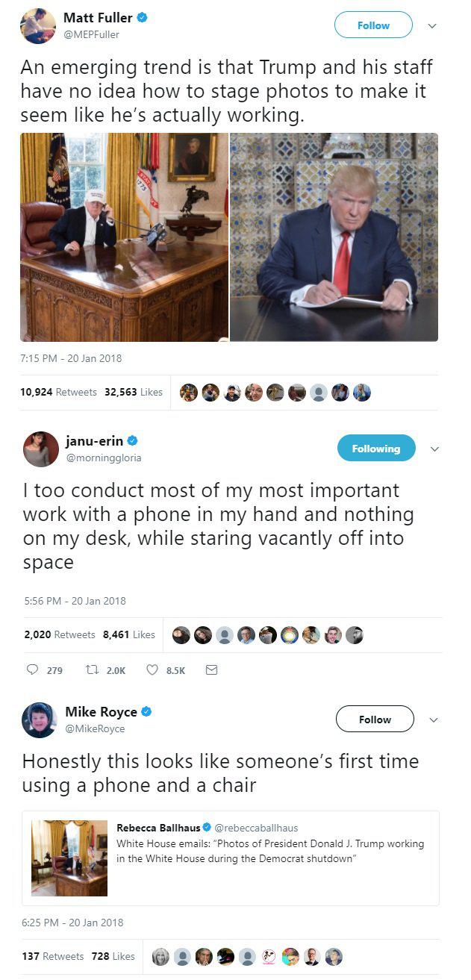Follow Matt Fuller
Image resolution: width=471 pixels, height=980 pixels.
(373, 25)
